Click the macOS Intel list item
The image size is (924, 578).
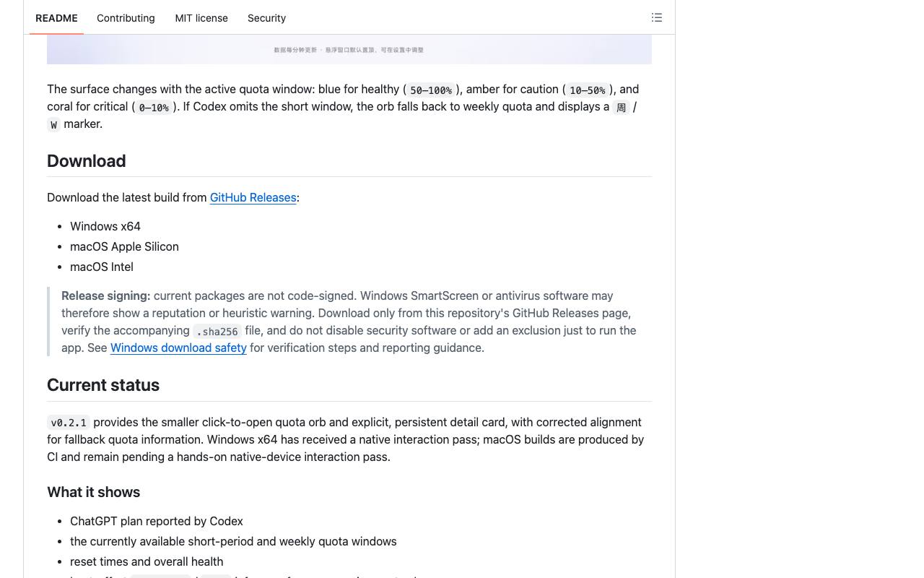pos(102,267)
